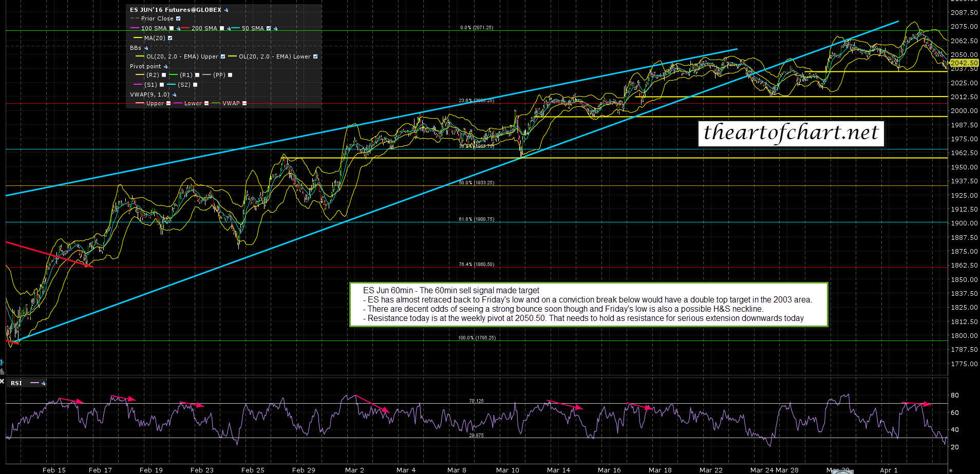The height and width of the screenshot is (474, 980).
Task: Edit BBs indicator via wrench icon
Action: click(x=146, y=48)
